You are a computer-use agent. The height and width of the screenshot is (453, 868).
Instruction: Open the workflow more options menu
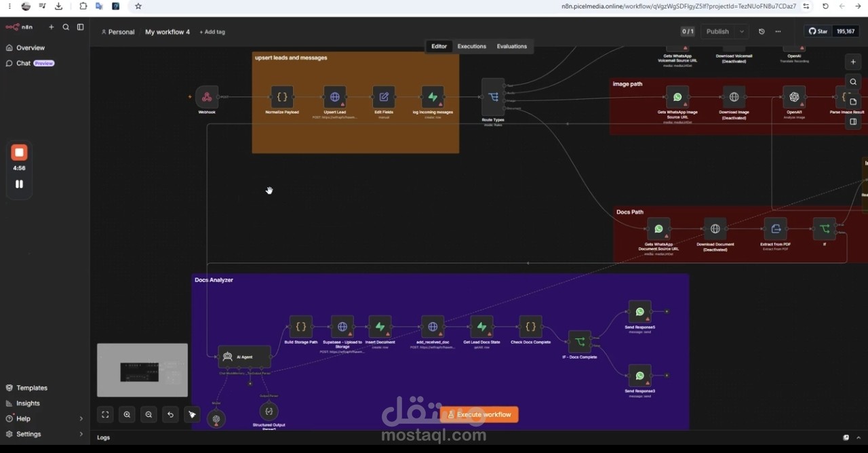(778, 31)
